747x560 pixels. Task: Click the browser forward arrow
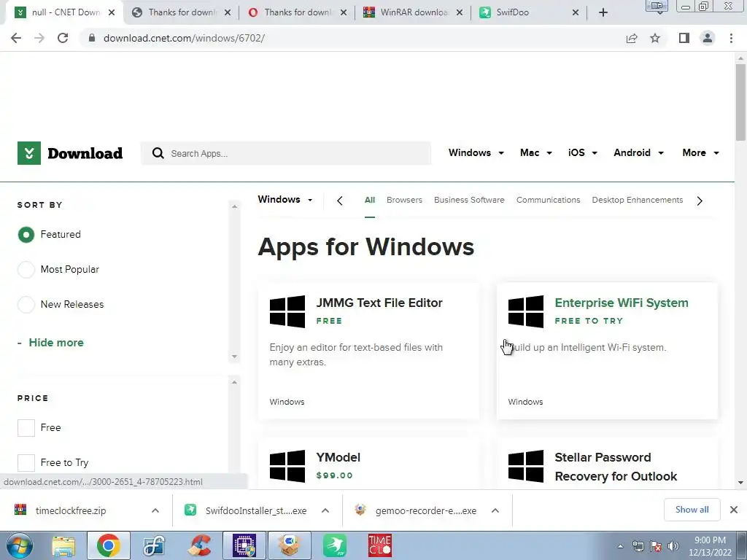pyautogui.click(x=39, y=38)
